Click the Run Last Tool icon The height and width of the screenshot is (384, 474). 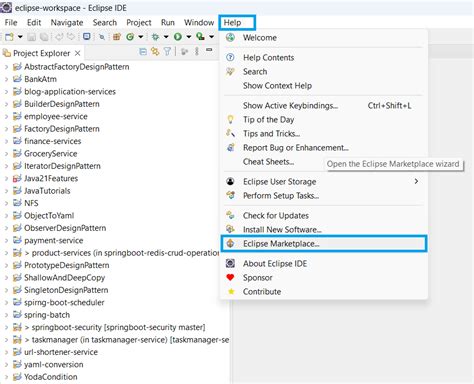click(x=200, y=36)
